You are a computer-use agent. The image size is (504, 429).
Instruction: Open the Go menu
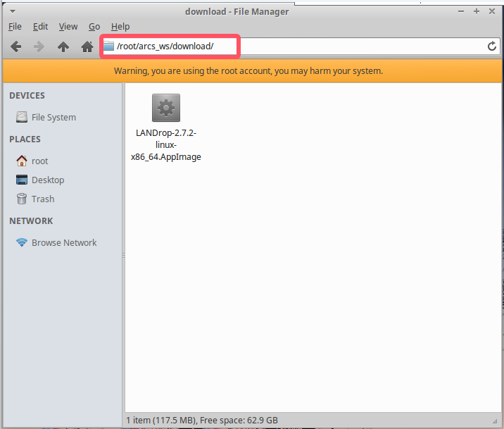click(94, 26)
